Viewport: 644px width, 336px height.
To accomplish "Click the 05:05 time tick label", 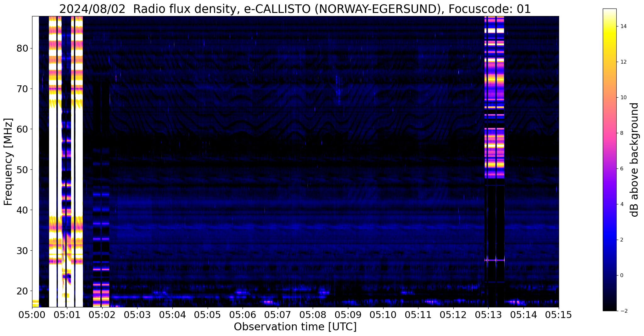I will tap(208, 315).
